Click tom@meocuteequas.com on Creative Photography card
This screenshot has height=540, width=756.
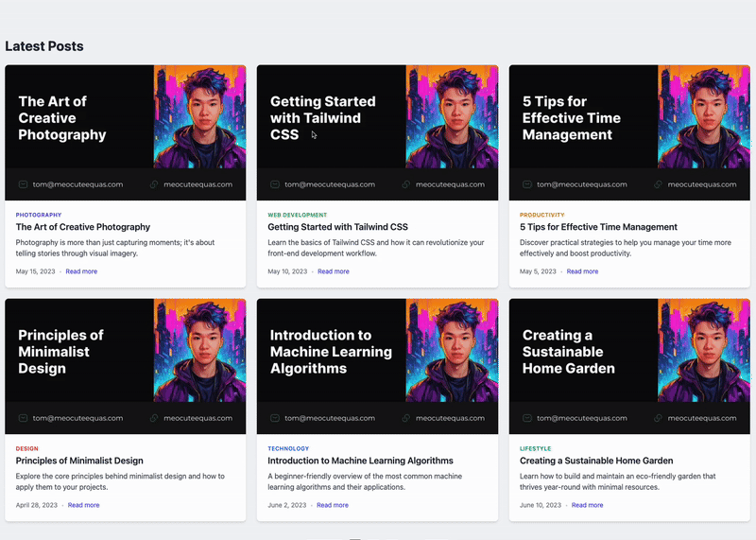pyautogui.click(x=77, y=184)
